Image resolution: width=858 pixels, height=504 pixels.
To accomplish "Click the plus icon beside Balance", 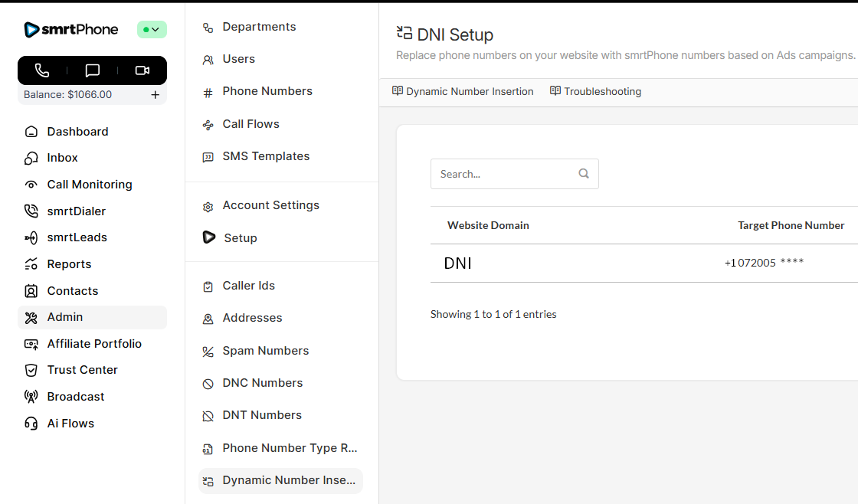I will point(155,95).
